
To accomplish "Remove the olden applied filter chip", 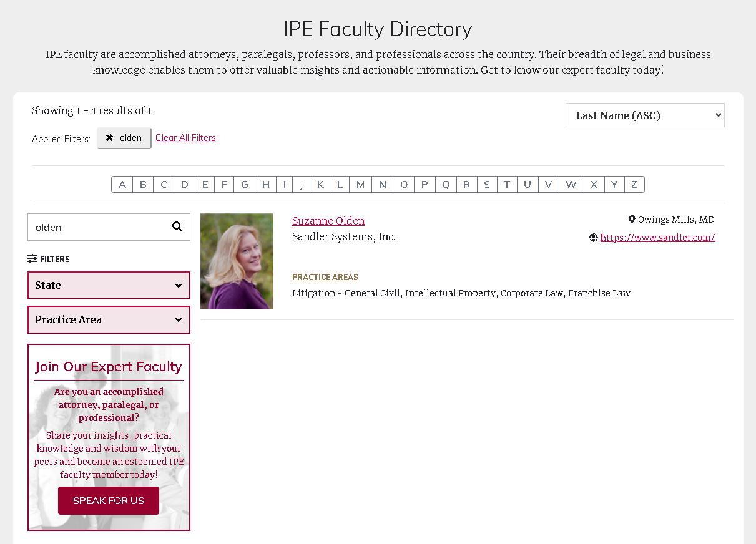I will [124, 138].
